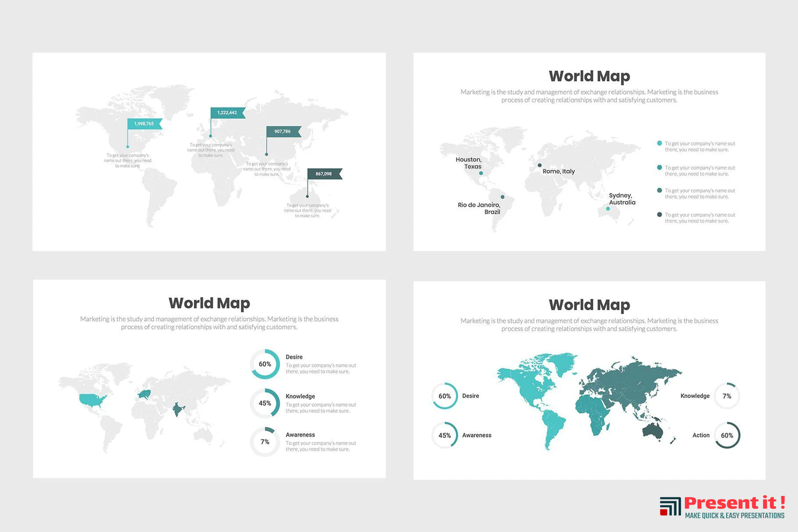Click the 45% Knowledge progress ring
This screenshot has width=798, height=532.
pyautogui.click(x=265, y=403)
